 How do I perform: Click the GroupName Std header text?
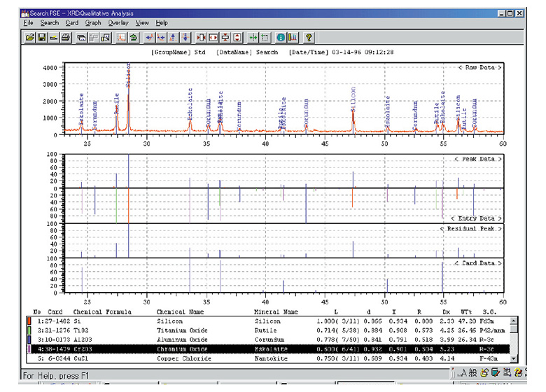pos(178,52)
